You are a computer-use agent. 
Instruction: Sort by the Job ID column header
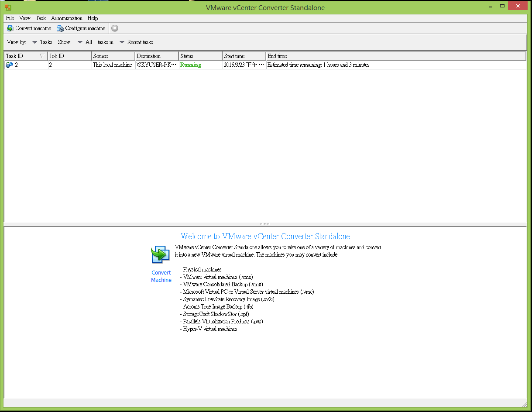[70, 56]
